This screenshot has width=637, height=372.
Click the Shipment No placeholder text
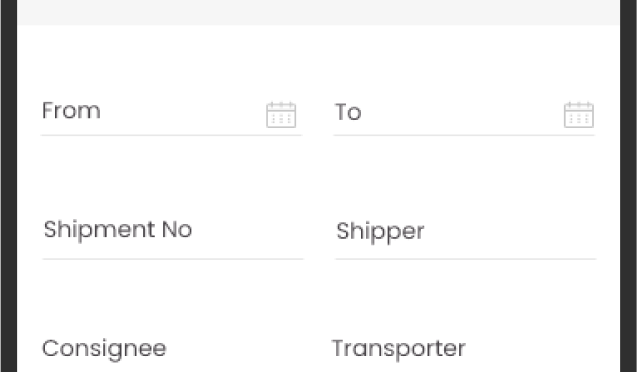[118, 230]
